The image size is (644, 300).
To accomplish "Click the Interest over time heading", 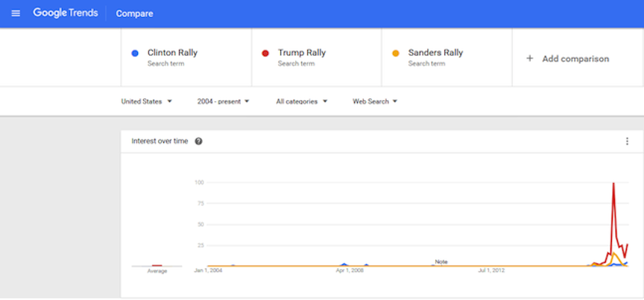I will click(160, 141).
